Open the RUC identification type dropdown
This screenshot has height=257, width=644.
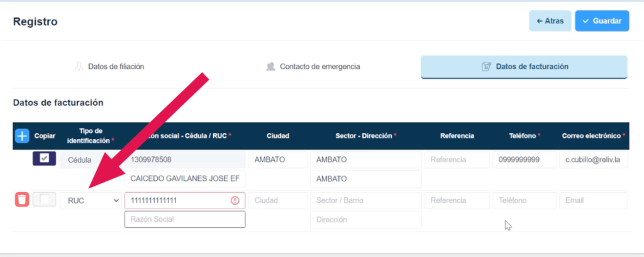pos(92,200)
